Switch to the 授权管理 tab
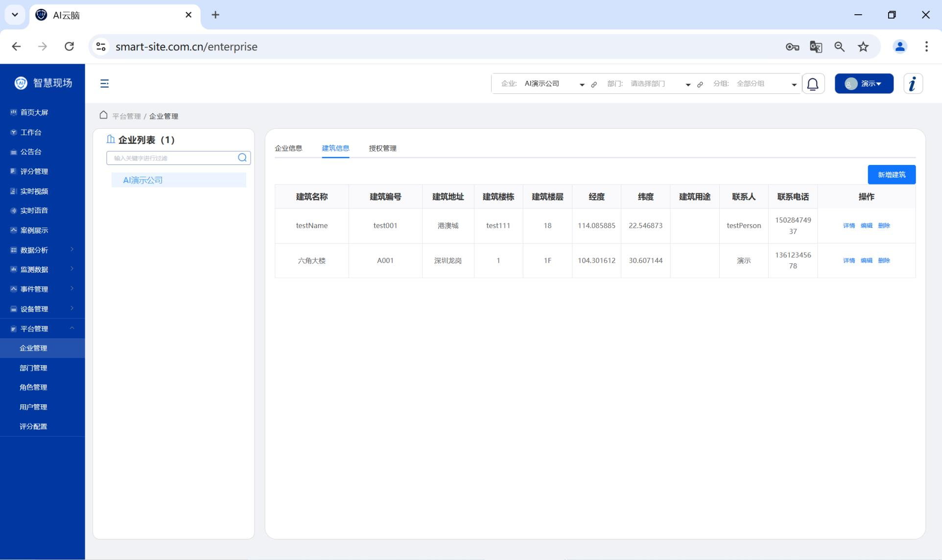This screenshot has width=942, height=560. coord(382,148)
